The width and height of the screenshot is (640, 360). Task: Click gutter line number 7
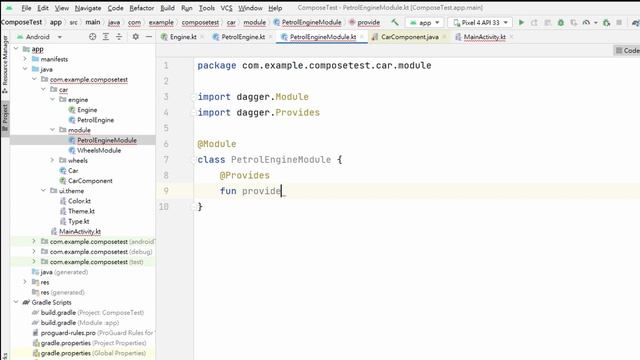tap(166, 160)
